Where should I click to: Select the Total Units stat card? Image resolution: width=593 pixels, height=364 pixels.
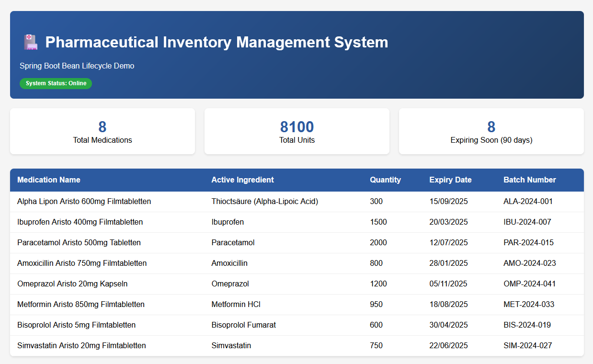(297, 131)
